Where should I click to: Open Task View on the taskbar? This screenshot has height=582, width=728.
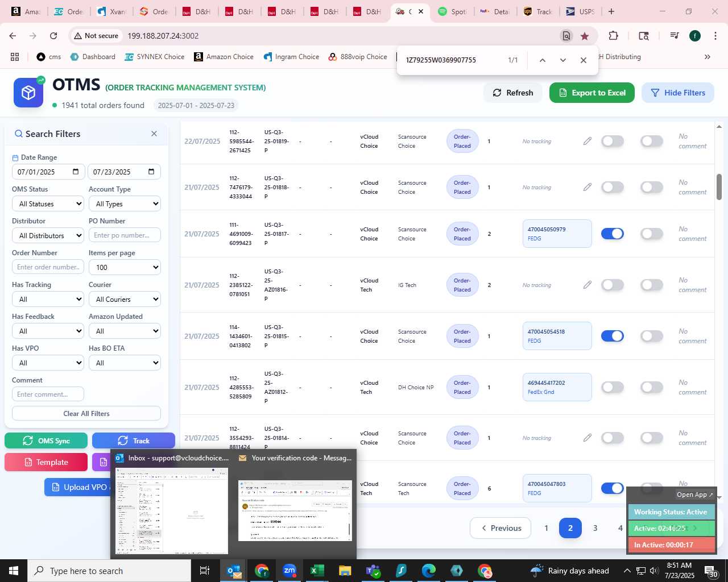click(x=205, y=571)
